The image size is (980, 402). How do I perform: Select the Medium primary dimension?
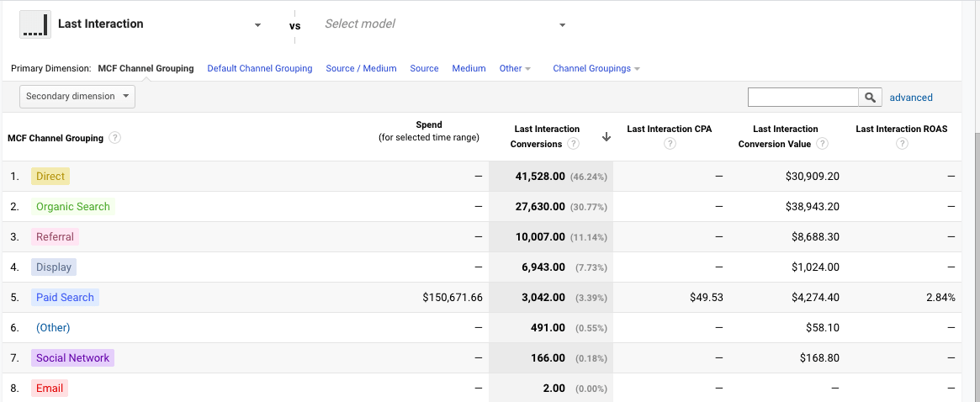tap(469, 69)
